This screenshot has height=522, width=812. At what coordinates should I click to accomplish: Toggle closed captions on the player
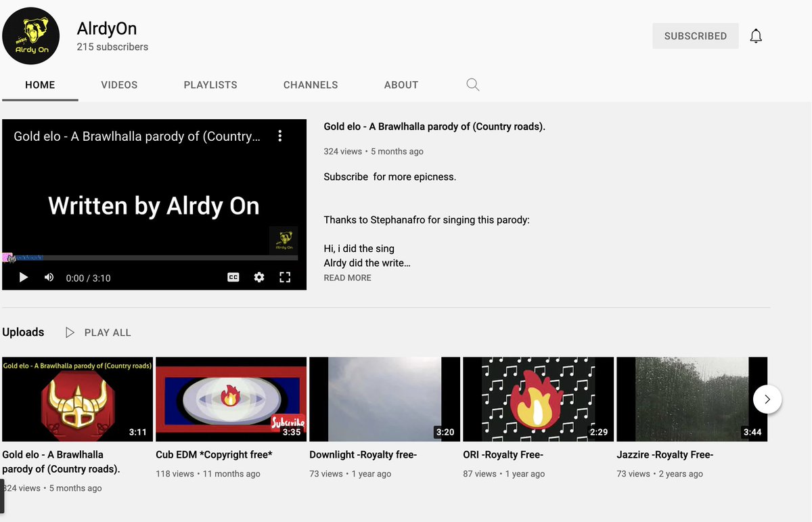233,278
